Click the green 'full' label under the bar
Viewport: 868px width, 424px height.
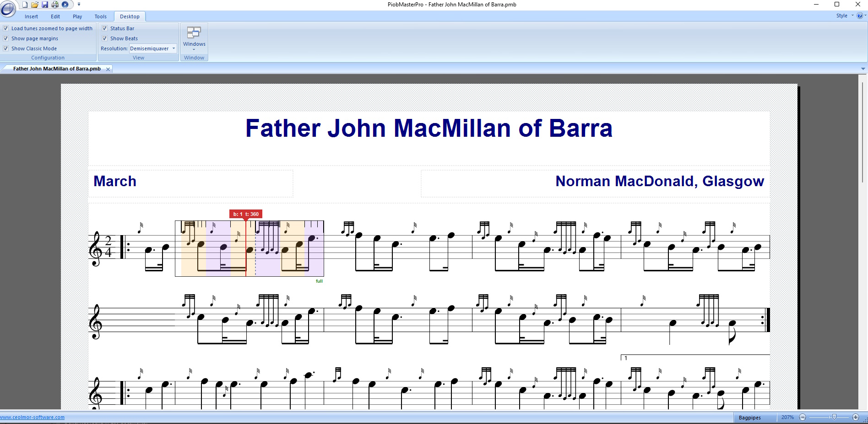point(319,281)
